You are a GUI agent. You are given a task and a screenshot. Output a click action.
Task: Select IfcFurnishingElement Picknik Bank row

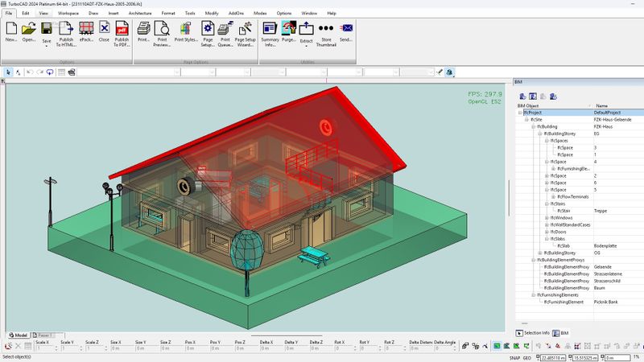click(x=580, y=302)
